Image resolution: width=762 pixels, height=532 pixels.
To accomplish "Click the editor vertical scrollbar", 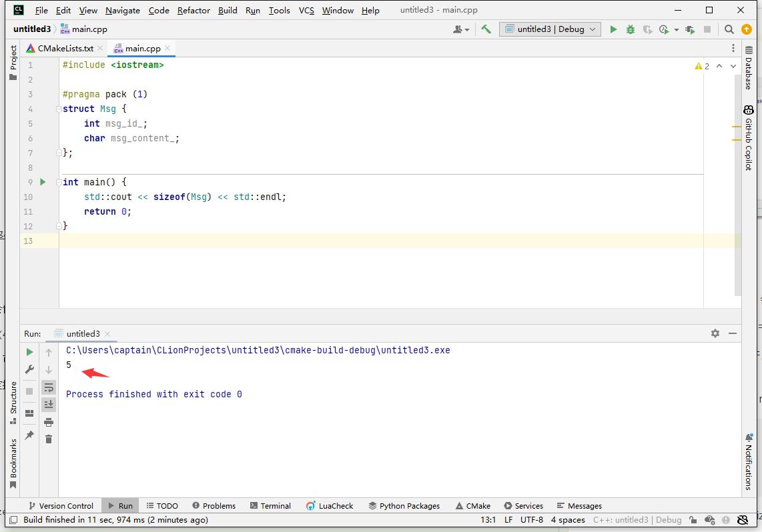I will pos(737,185).
